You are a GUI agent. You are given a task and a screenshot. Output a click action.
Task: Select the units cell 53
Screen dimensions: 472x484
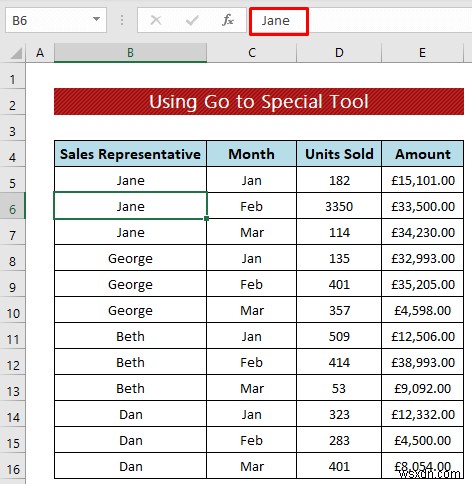(339, 388)
